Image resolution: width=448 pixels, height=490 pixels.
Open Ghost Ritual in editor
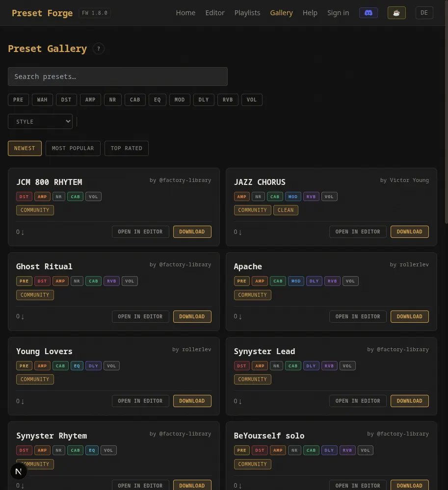[140, 316]
